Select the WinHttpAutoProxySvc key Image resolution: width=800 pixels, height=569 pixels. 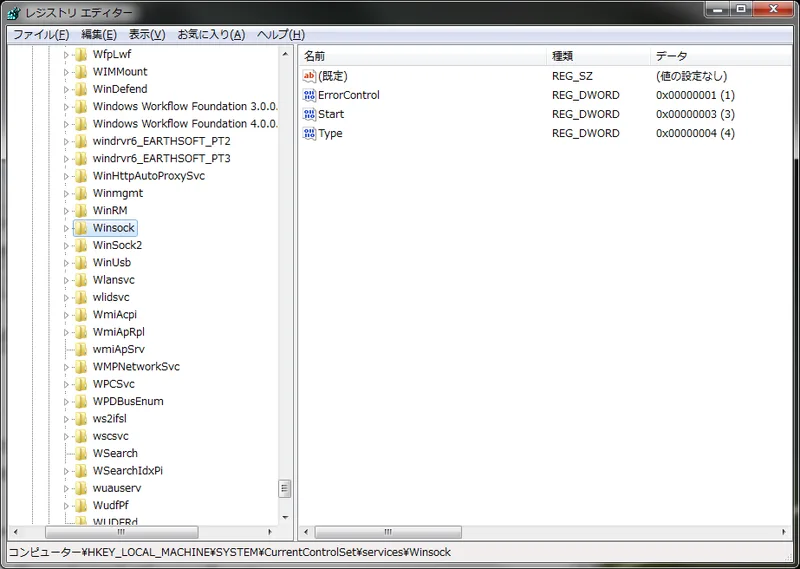[148, 176]
